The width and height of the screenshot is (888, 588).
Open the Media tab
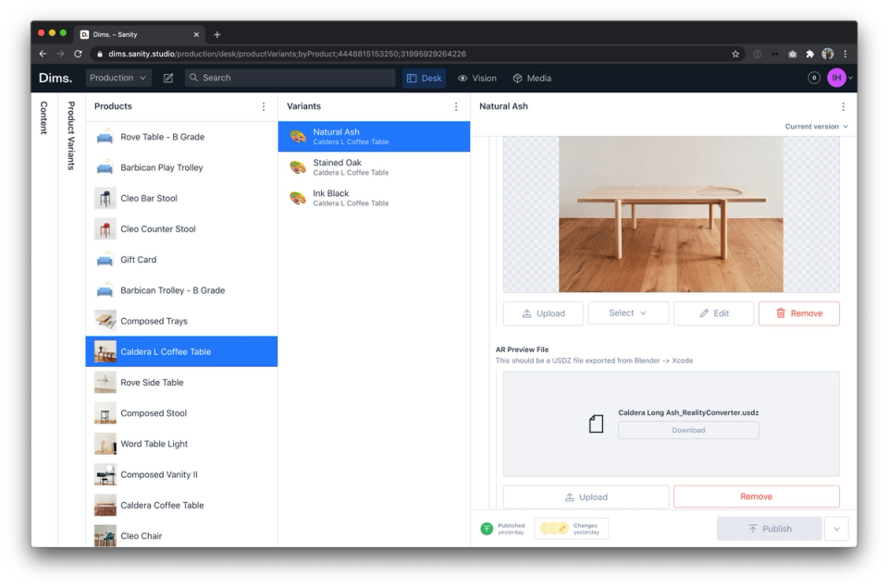coord(533,78)
